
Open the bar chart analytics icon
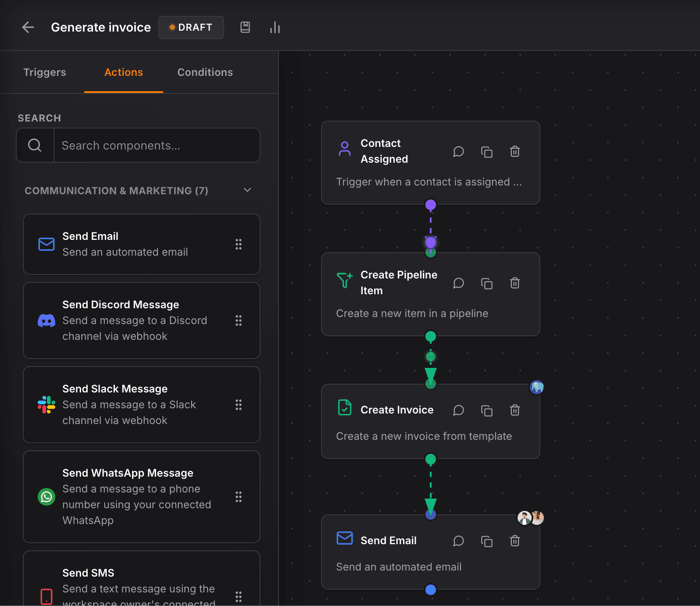(x=275, y=27)
